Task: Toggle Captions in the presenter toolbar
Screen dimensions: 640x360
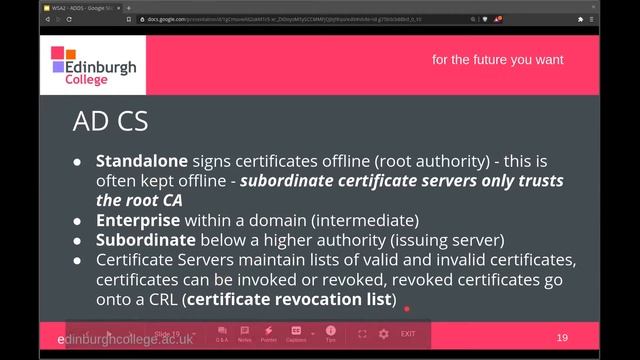Action: (x=296, y=334)
